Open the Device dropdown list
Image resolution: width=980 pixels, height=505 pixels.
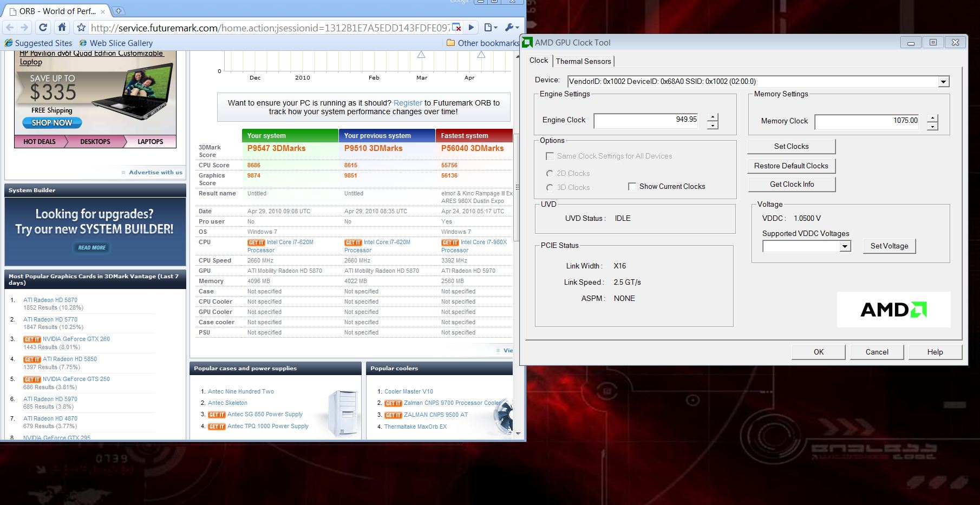pyautogui.click(x=944, y=82)
